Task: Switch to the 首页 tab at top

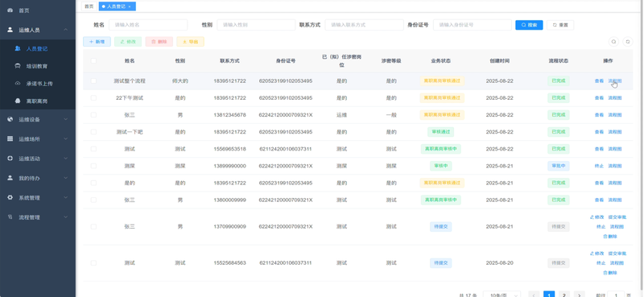Action: pos(89,6)
